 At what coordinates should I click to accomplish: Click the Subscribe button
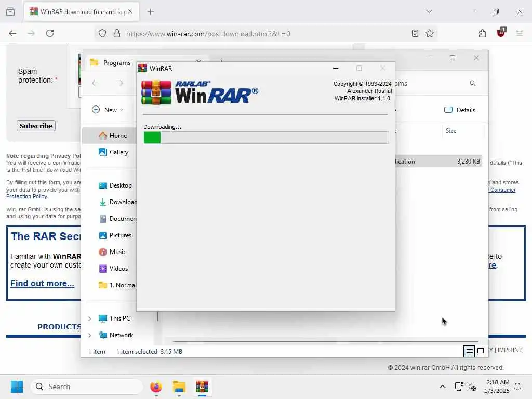(x=36, y=126)
